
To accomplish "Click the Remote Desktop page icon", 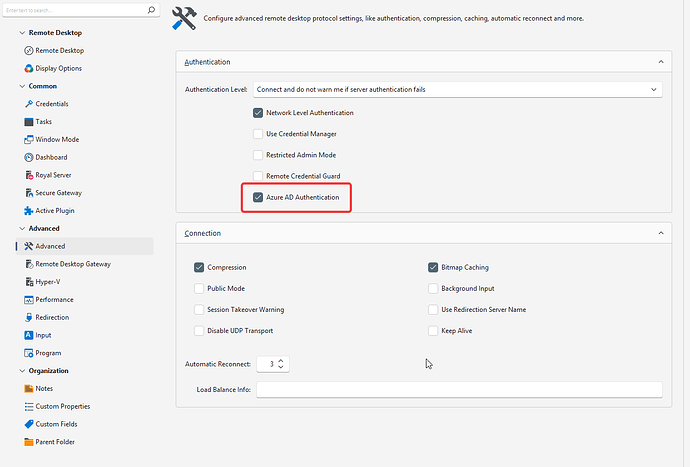I will 29,51.
